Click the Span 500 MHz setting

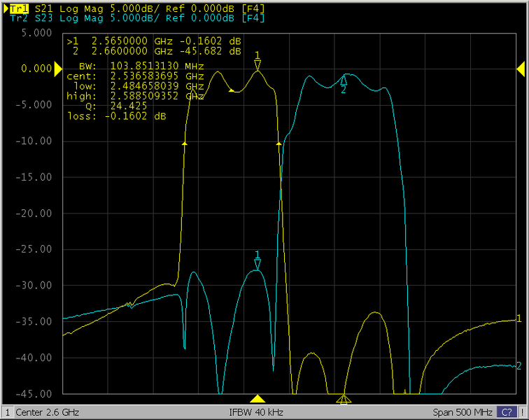[461, 411]
